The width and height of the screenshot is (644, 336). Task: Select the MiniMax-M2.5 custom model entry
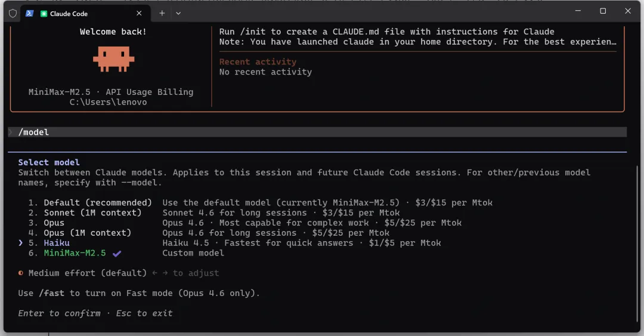point(75,253)
